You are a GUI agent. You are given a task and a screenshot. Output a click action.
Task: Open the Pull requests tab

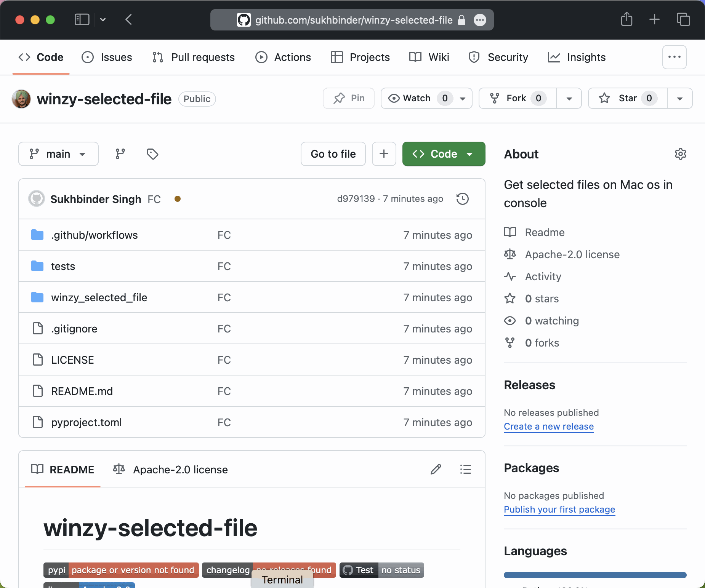(193, 57)
